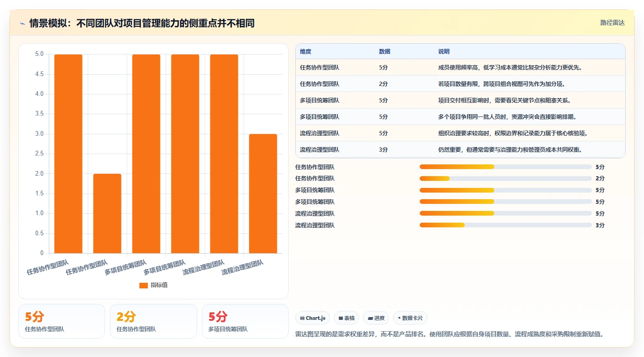Click the table row starting 组织治理要求较高时
This screenshot has width=644, height=357.
point(460,133)
